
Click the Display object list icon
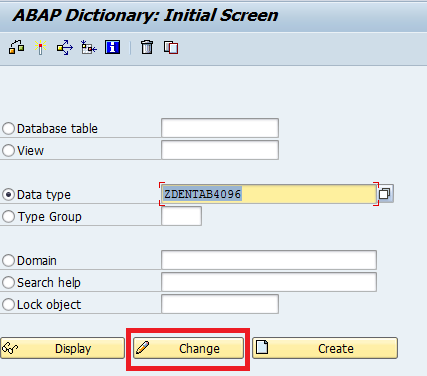click(x=89, y=47)
